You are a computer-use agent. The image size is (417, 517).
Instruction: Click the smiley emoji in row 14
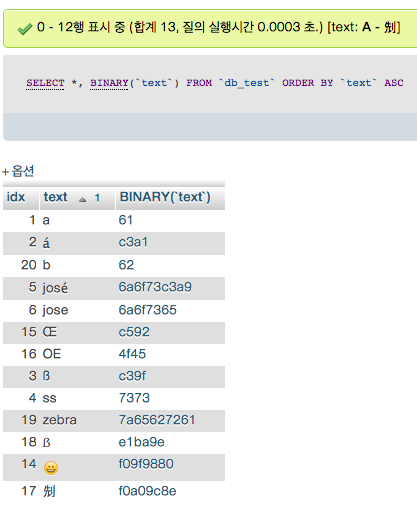pyautogui.click(x=51, y=468)
